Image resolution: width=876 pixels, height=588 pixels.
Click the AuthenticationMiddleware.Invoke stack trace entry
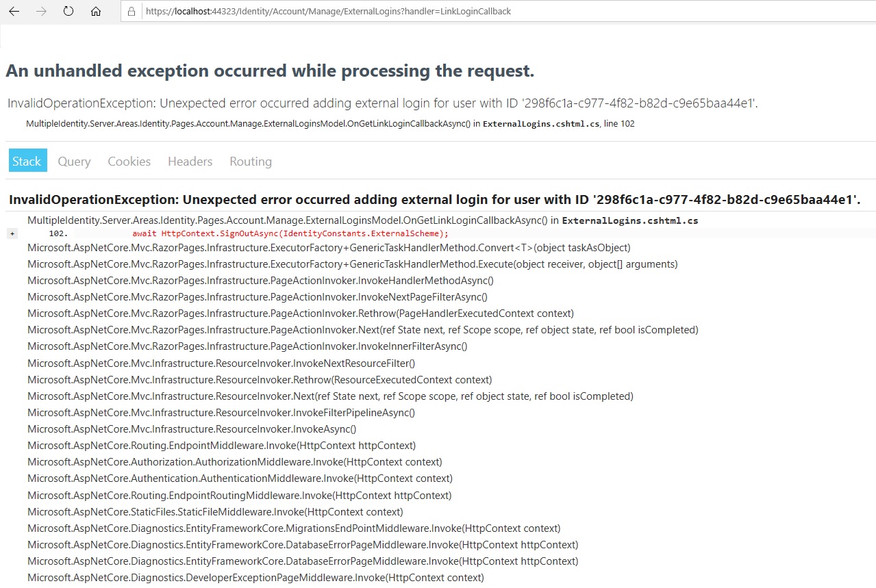point(239,478)
